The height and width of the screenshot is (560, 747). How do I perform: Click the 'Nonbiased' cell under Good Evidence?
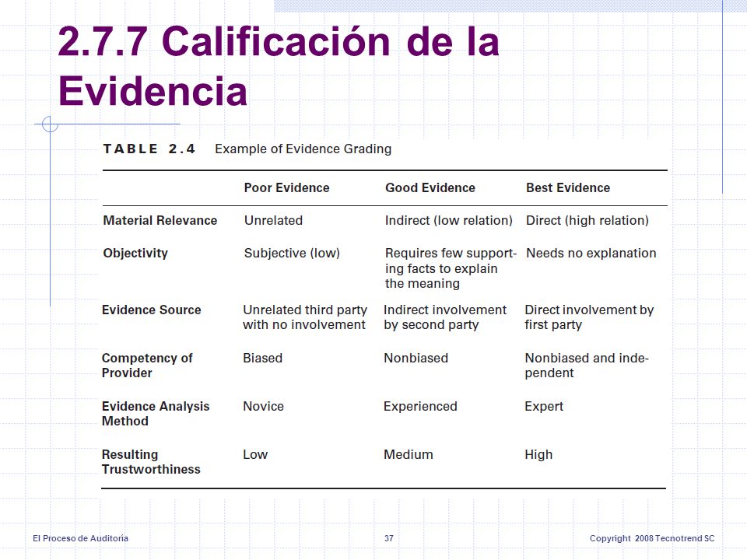[416, 358]
